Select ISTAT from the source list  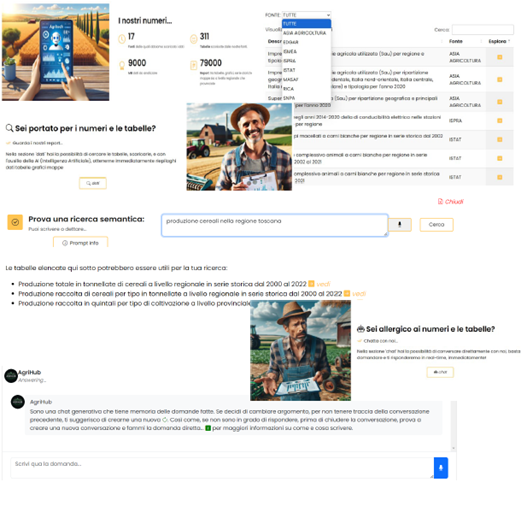coord(289,70)
